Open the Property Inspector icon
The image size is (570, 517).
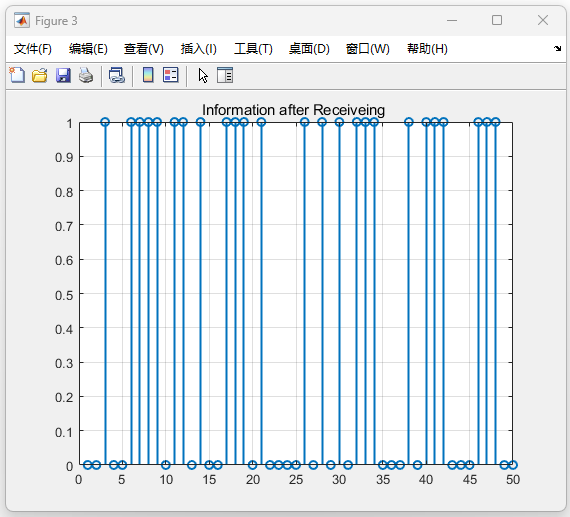[225, 76]
